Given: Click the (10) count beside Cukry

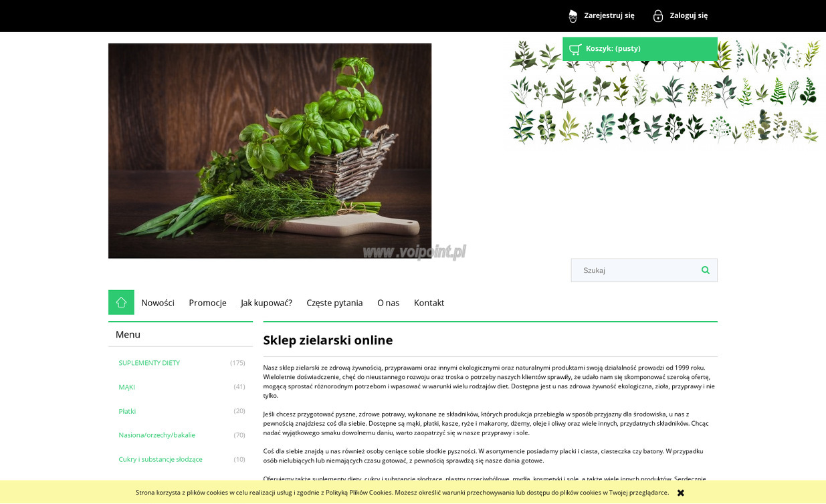Looking at the screenshot, I should coord(239,459).
